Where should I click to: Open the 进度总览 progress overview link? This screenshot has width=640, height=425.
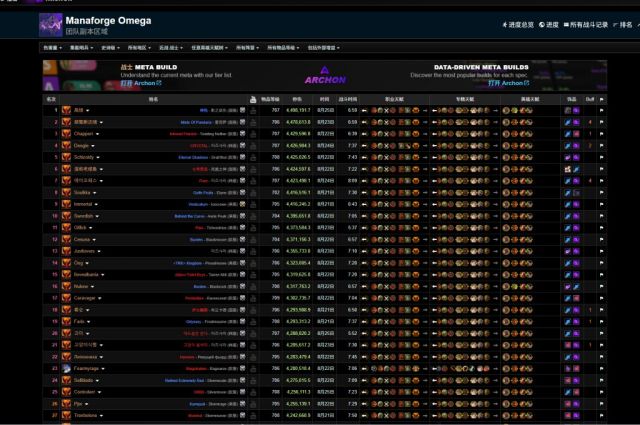519,24
